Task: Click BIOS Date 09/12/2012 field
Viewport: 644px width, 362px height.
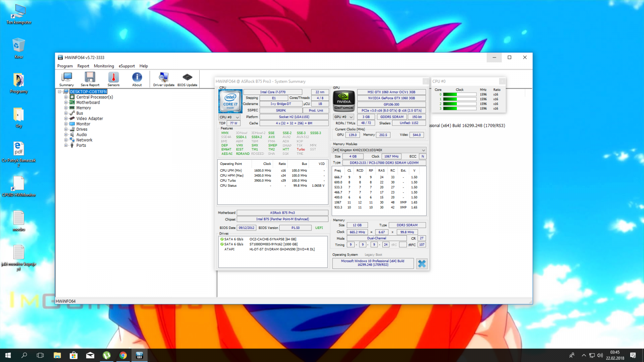Action: [246, 228]
